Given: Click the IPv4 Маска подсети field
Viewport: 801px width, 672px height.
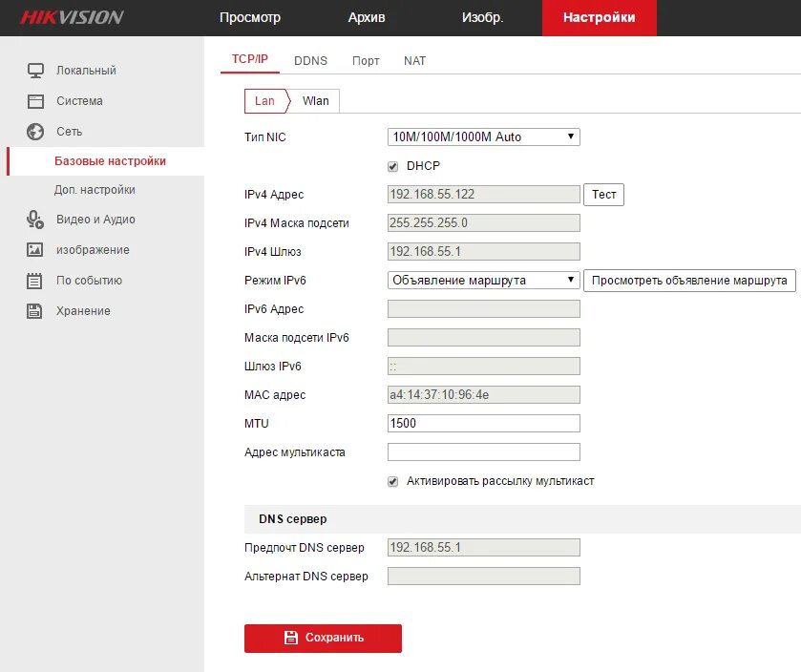Looking at the screenshot, I should [484, 223].
